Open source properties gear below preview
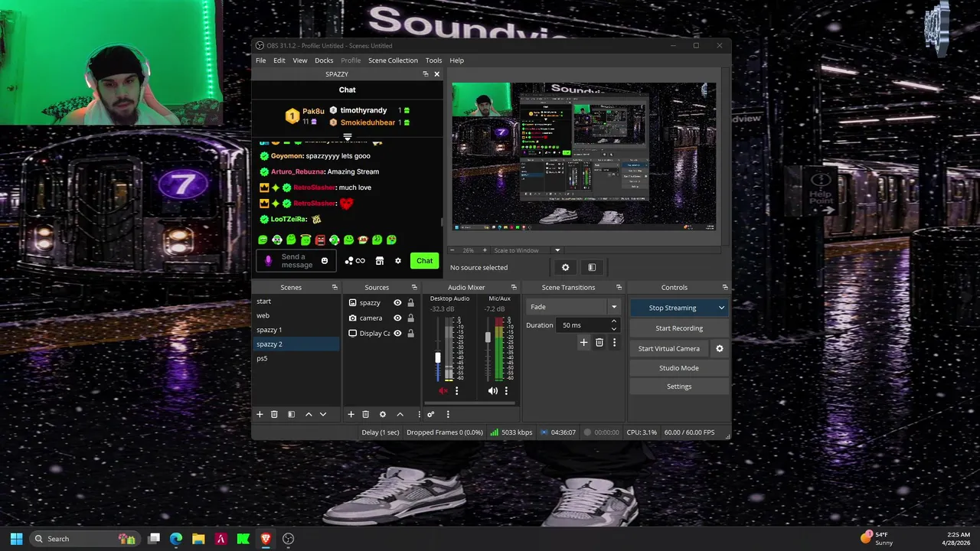 click(x=565, y=267)
